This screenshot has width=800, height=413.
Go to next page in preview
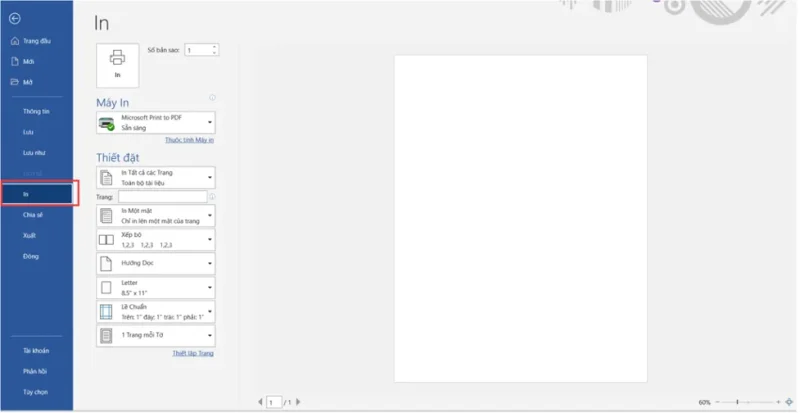[297, 402]
